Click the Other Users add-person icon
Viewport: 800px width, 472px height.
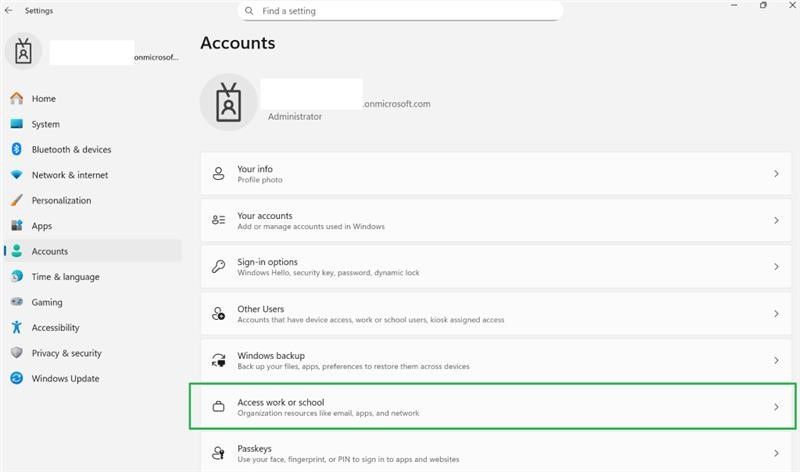[218, 313]
